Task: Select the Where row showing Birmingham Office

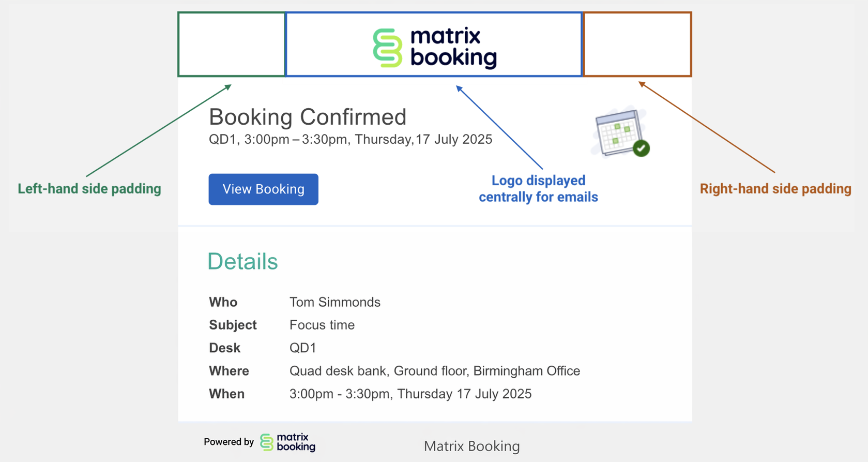Action: click(x=434, y=371)
